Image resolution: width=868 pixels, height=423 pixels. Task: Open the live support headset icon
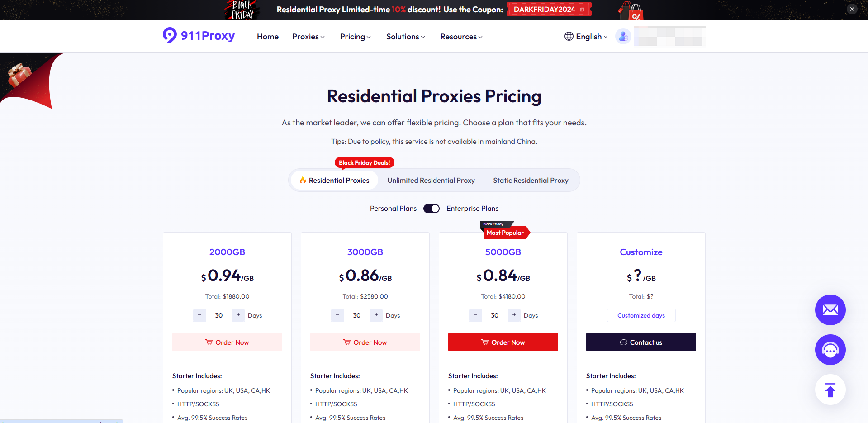[830, 350]
